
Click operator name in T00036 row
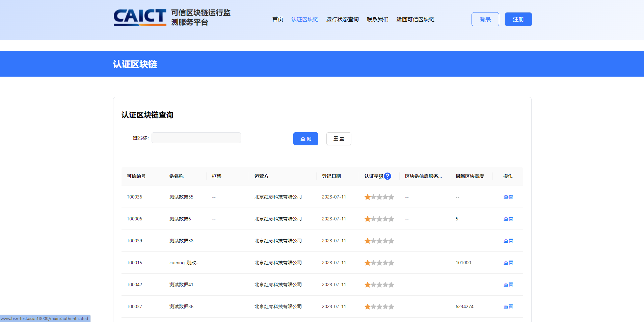click(x=278, y=197)
